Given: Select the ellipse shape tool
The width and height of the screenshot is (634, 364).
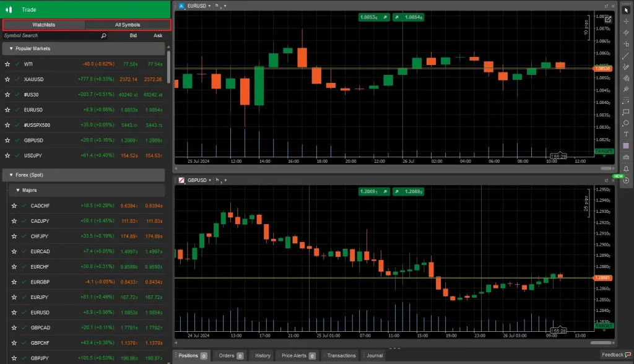Looking at the screenshot, I should [x=626, y=123].
